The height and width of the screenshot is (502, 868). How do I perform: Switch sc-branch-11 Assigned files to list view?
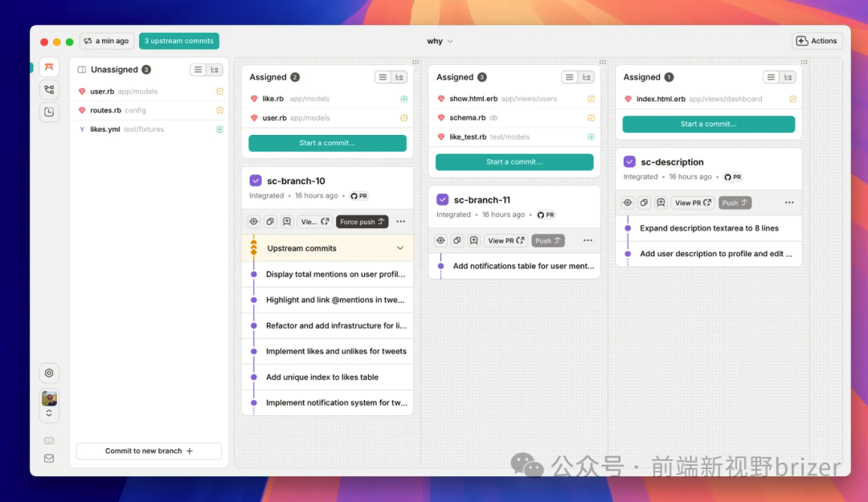pyautogui.click(x=569, y=77)
